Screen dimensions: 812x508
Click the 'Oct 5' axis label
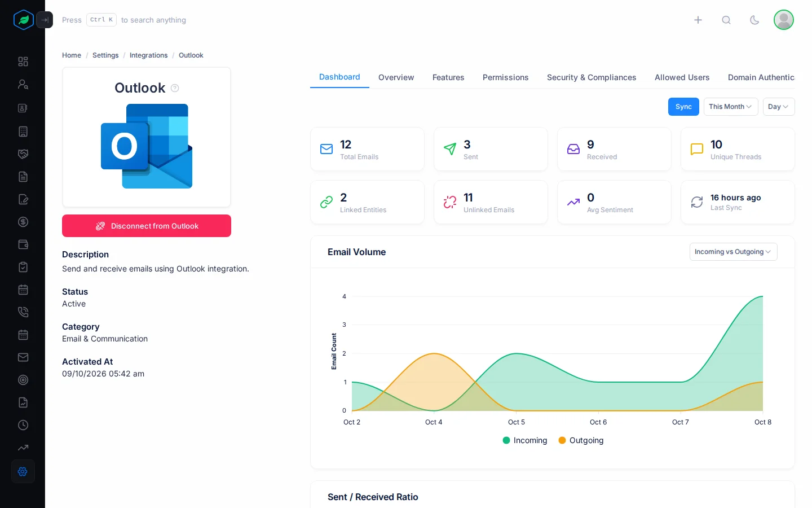point(517,422)
